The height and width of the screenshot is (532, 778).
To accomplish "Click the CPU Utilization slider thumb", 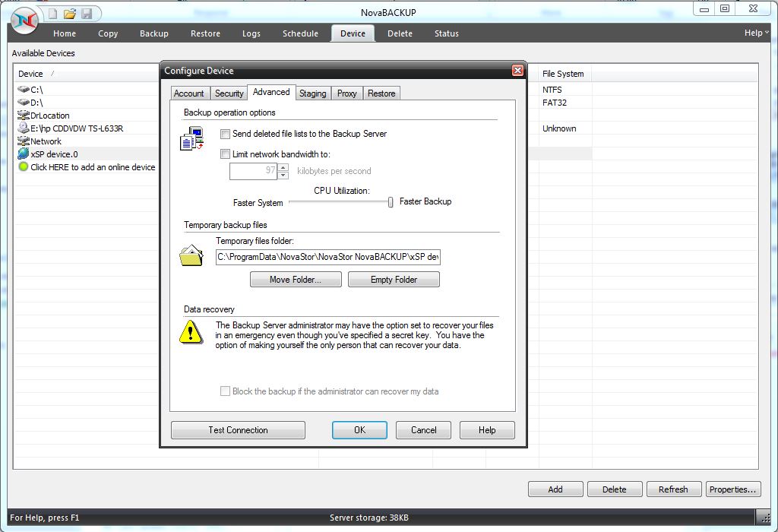I will (x=391, y=202).
